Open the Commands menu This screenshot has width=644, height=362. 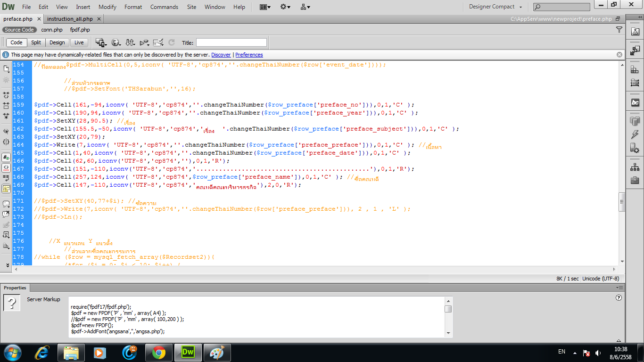click(x=164, y=7)
